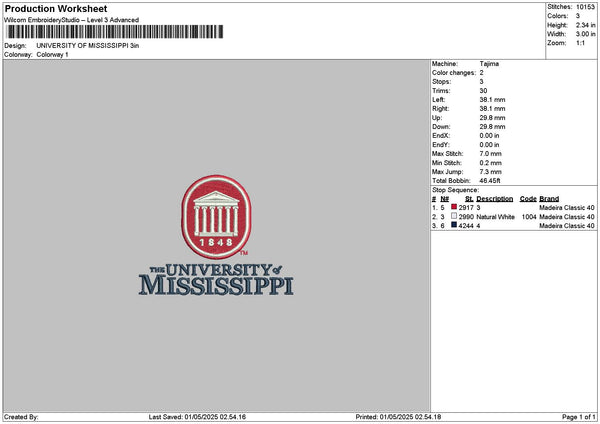Click the Min Stitch value 0.2 mm
Screen dimensions: 600x424
pos(491,163)
